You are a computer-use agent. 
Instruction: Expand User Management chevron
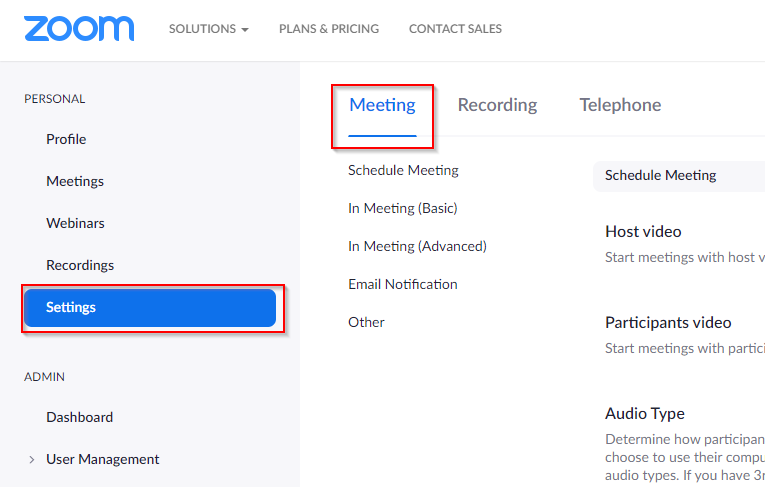[32, 460]
